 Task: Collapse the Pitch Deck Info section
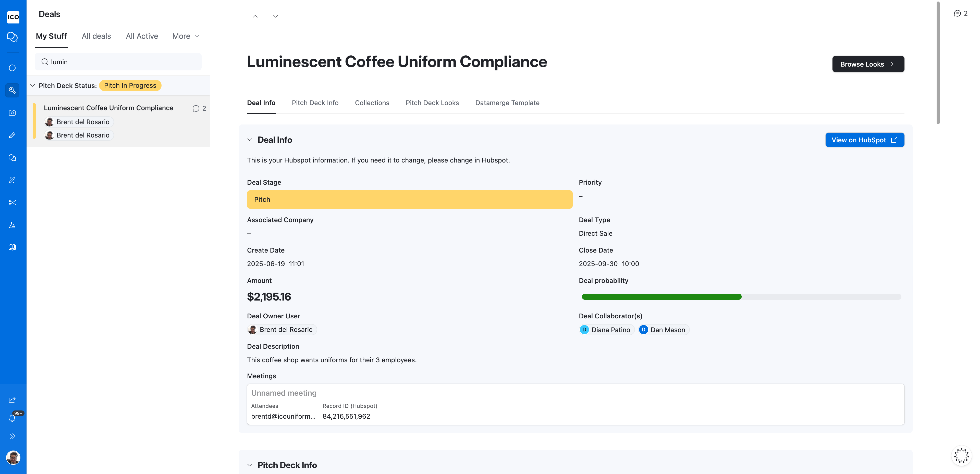coord(250,465)
